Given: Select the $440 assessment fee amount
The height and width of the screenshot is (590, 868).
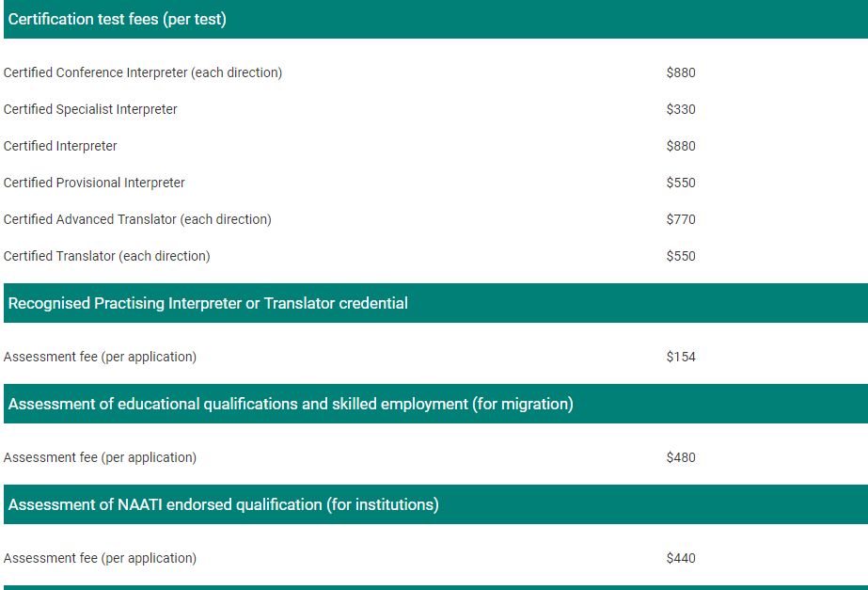Looking at the screenshot, I should click(x=681, y=558).
